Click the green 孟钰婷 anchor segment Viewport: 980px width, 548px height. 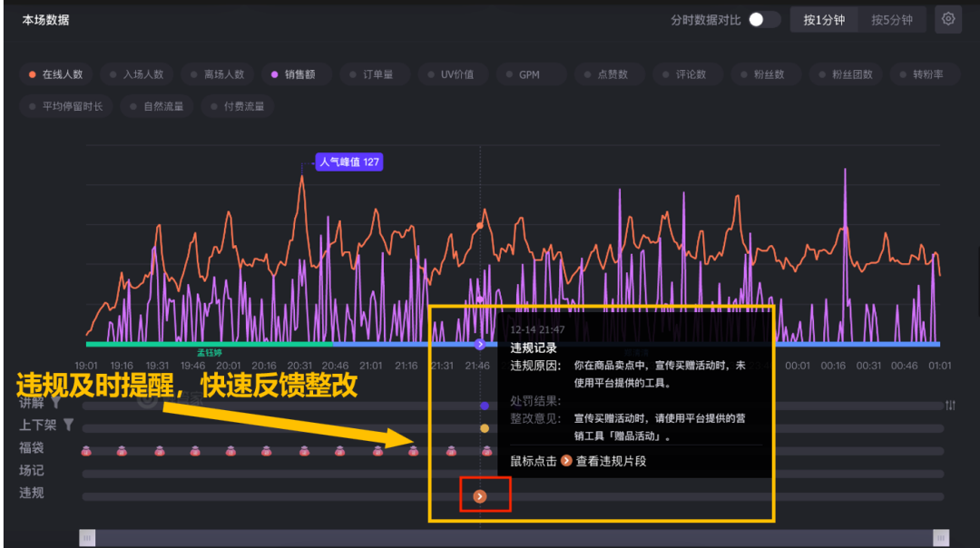pyautogui.click(x=210, y=344)
